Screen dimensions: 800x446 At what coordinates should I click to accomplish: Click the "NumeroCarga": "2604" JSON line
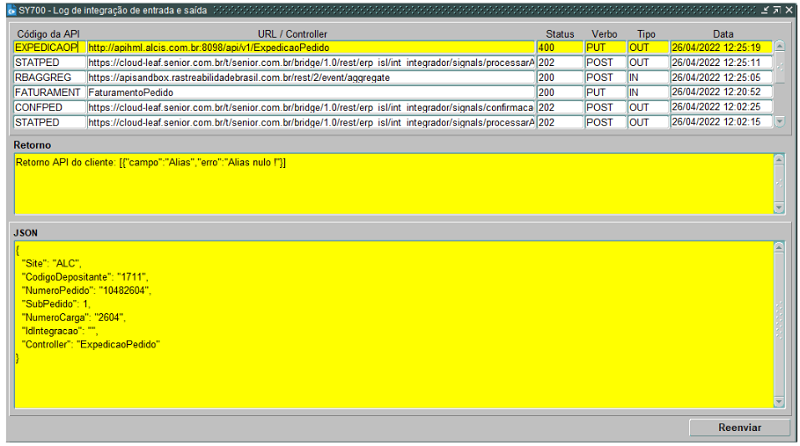click(73, 317)
